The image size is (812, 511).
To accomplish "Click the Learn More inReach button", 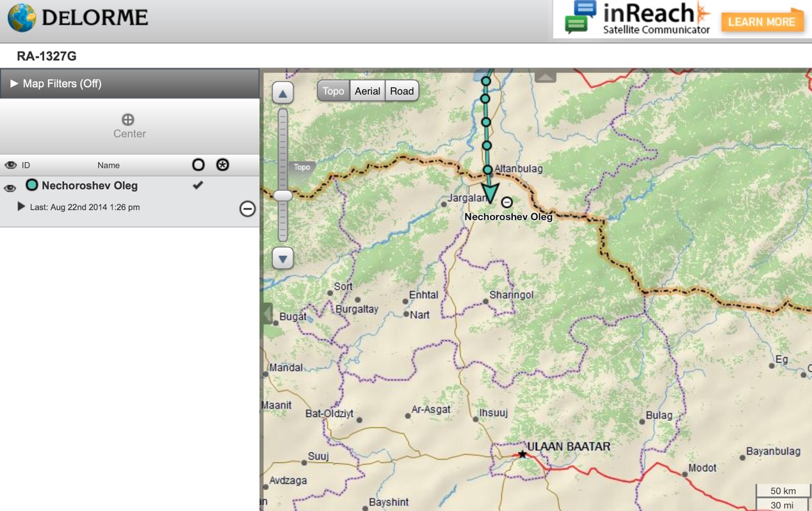I will pyautogui.click(x=761, y=22).
